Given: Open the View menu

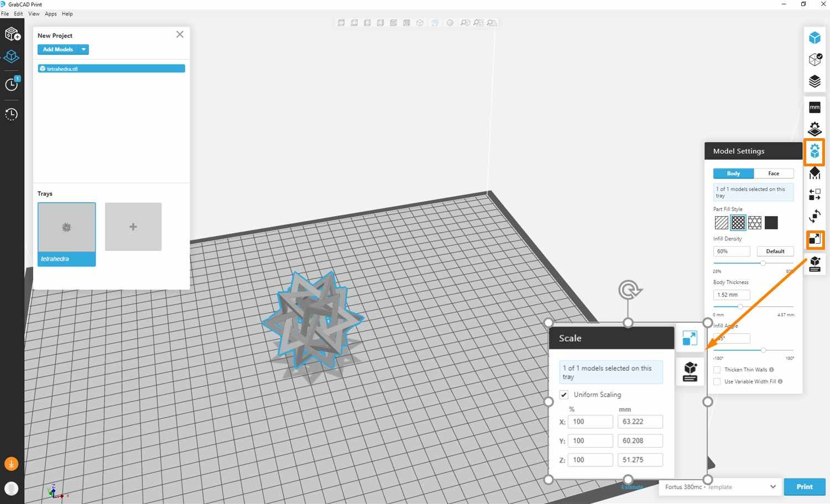Looking at the screenshot, I should point(34,14).
